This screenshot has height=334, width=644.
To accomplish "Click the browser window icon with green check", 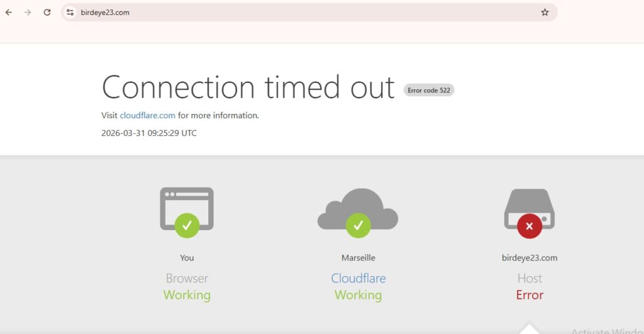I will click(x=187, y=209).
